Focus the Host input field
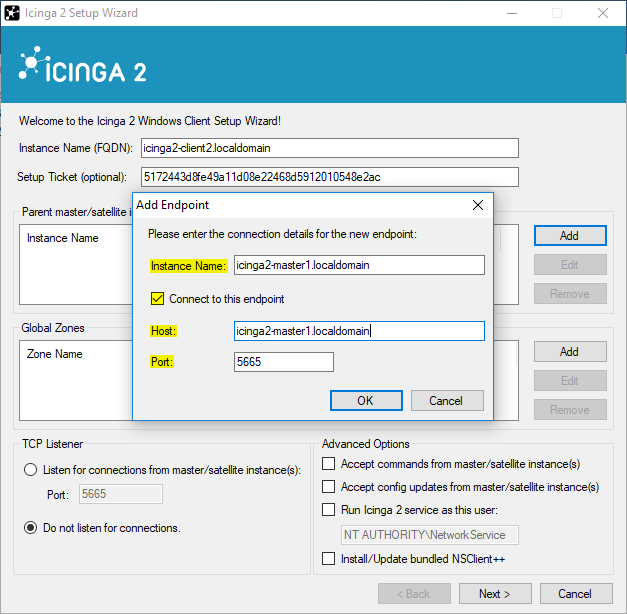 359,331
